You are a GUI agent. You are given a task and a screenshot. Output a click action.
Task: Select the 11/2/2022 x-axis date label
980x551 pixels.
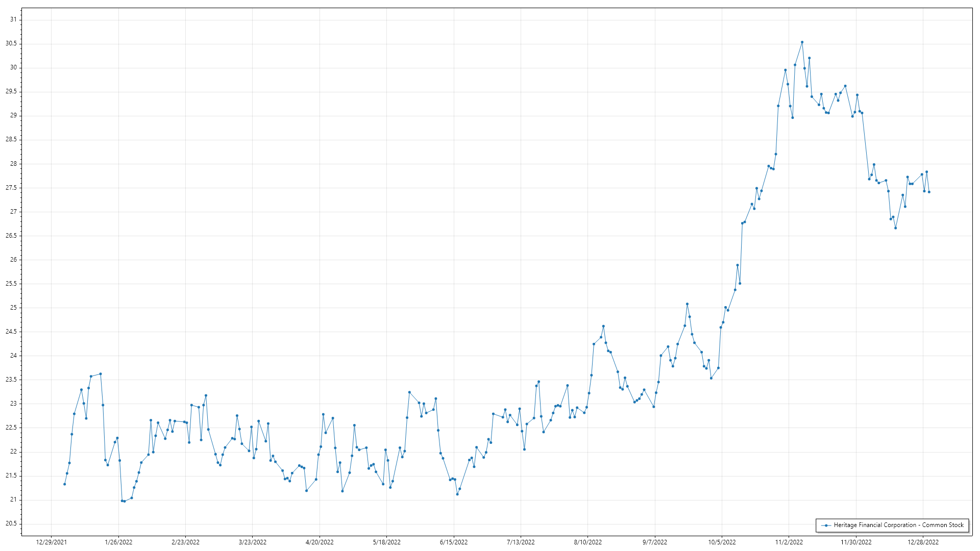pyautogui.click(x=789, y=542)
